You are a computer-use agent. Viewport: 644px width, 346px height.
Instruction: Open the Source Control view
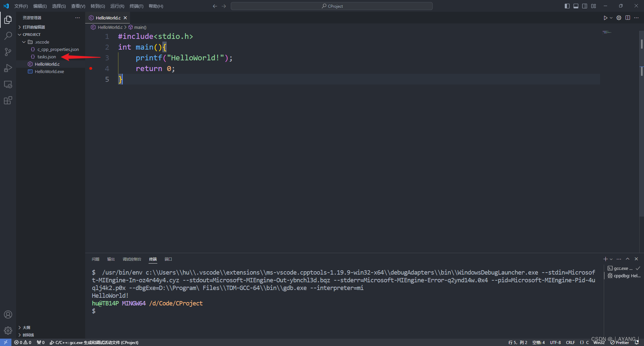tap(8, 52)
